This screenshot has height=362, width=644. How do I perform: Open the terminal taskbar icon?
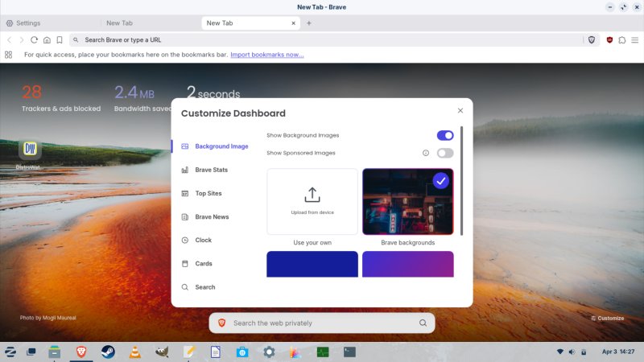click(x=349, y=352)
